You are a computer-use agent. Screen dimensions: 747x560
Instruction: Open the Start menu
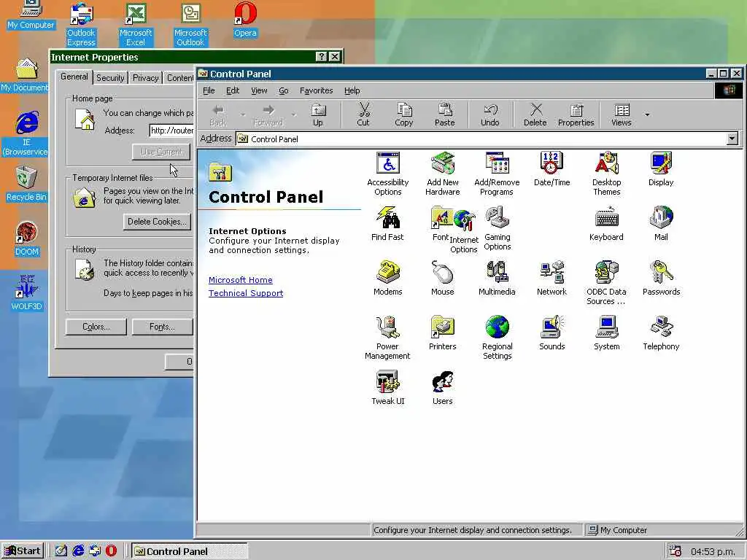[x=23, y=551]
